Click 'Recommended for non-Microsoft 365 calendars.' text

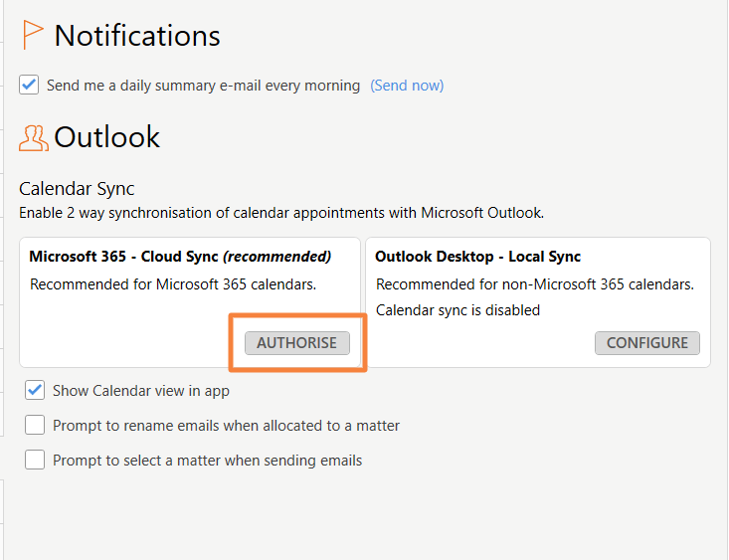pyautogui.click(x=535, y=284)
